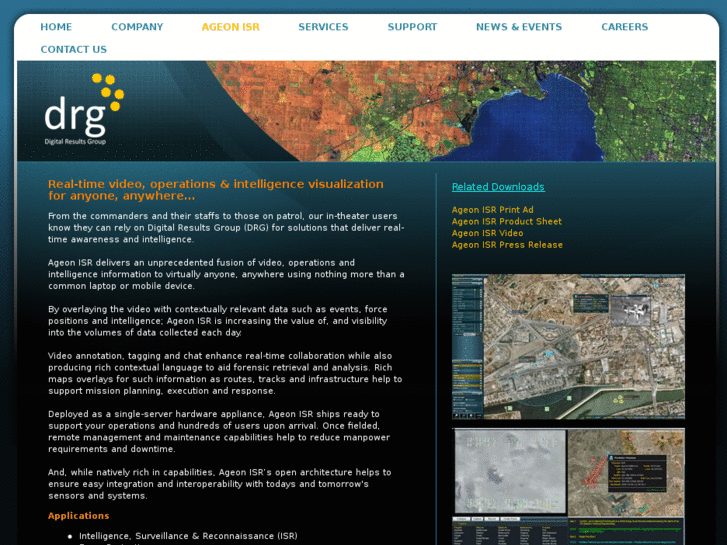This screenshot has width=727, height=545.
Task: Read the Ageon ISR Press Release
Action: click(507, 244)
